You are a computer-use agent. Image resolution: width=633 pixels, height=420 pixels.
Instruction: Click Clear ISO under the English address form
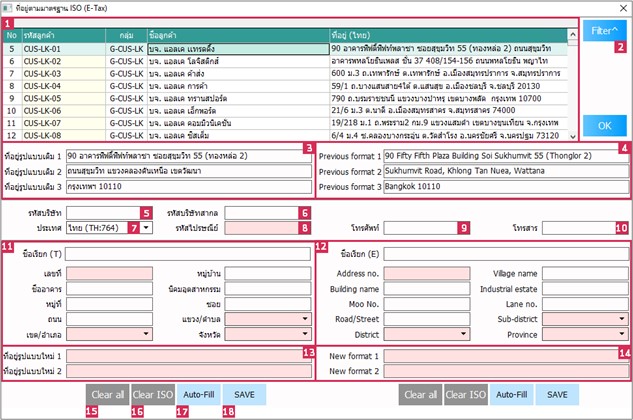click(x=466, y=395)
